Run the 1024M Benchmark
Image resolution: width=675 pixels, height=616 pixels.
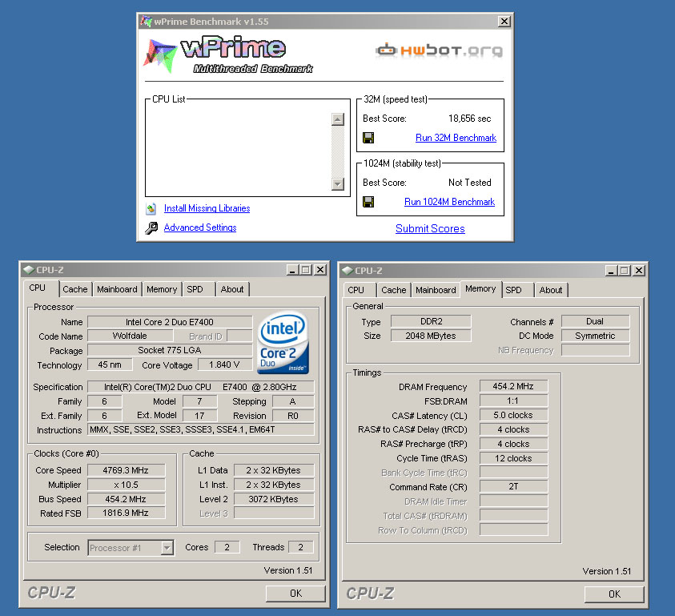tap(449, 202)
